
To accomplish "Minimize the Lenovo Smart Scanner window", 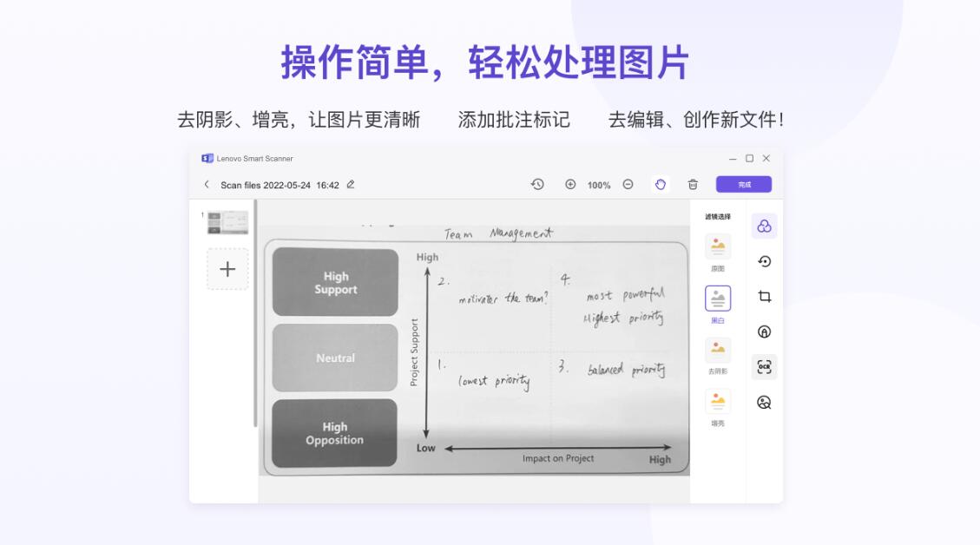I will (733, 159).
